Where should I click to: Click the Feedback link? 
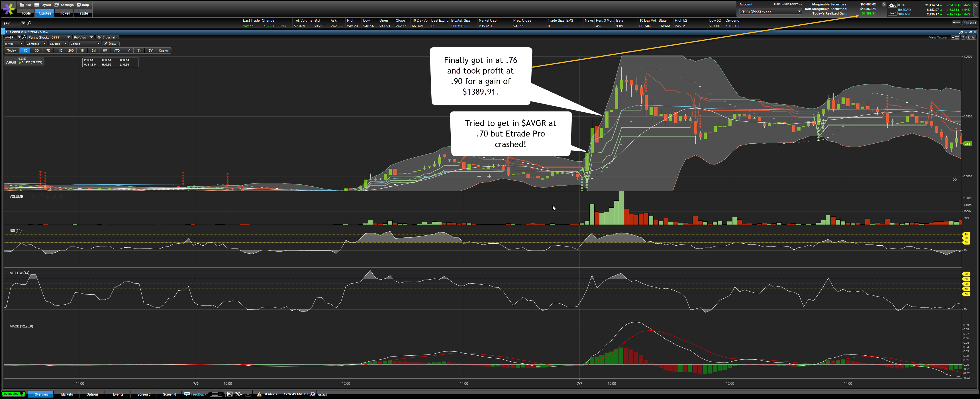(198, 394)
